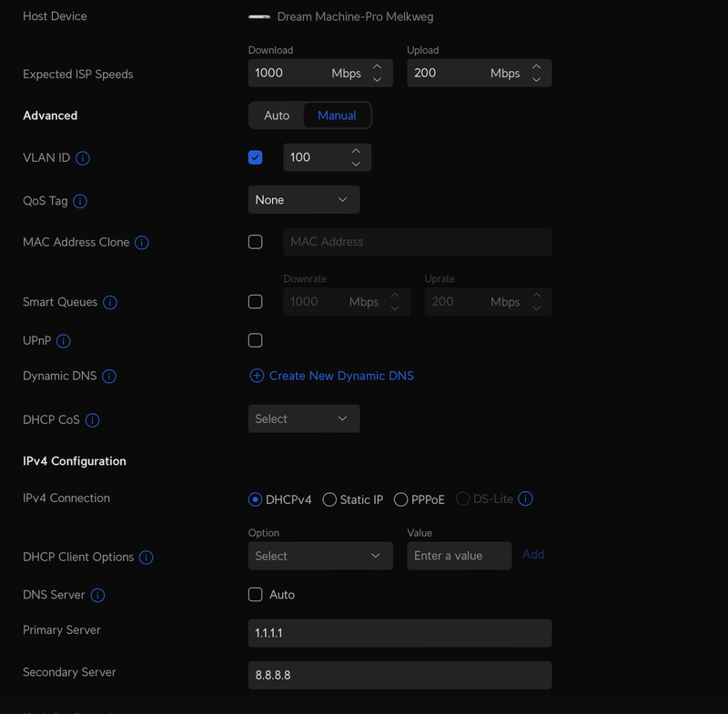Open DHCP CoS info icon

point(92,420)
